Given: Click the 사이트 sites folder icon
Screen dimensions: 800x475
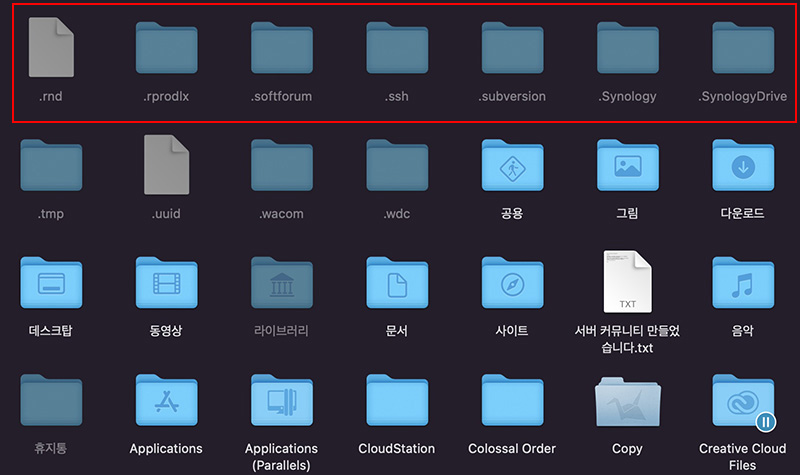Looking at the screenshot, I should tap(512, 283).
